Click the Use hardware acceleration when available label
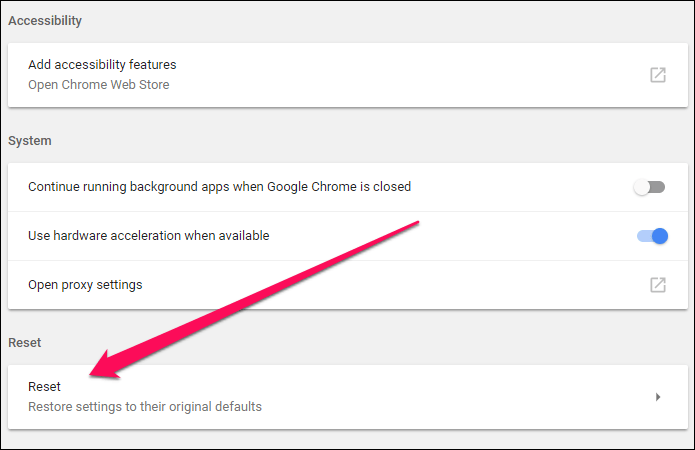 click(148, 236)
